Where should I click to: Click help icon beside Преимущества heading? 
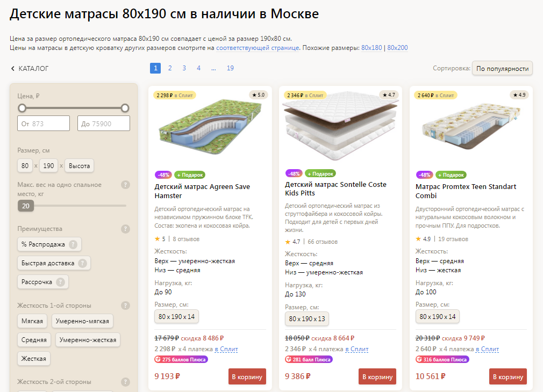[125, 229]
